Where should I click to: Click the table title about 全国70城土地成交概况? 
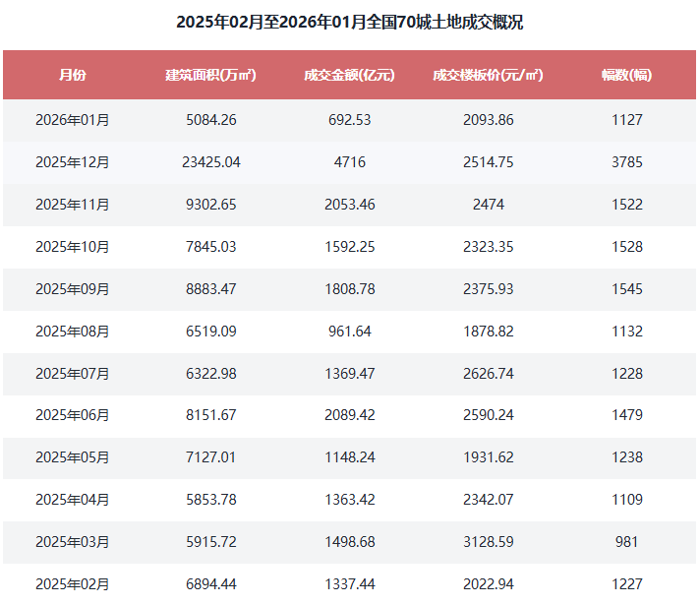349,23
